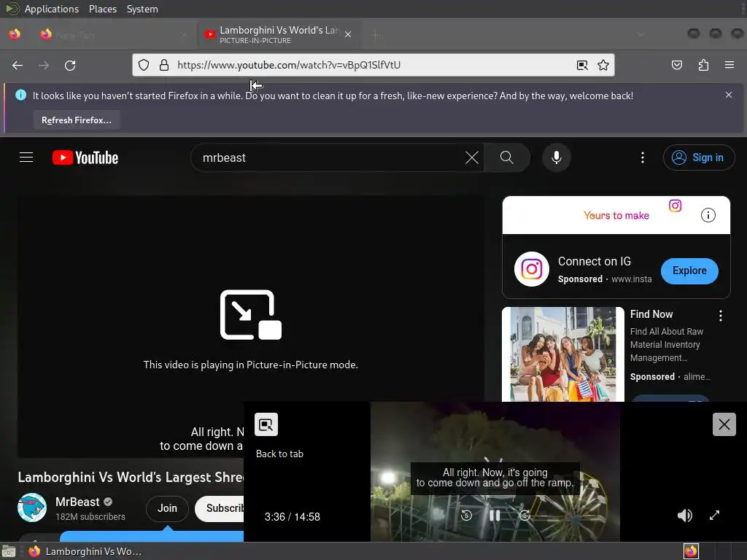This screenshot has width=747, height=560.
Task: Click show desktop icon in bottom panel
Action: click(x=9, y=551)
